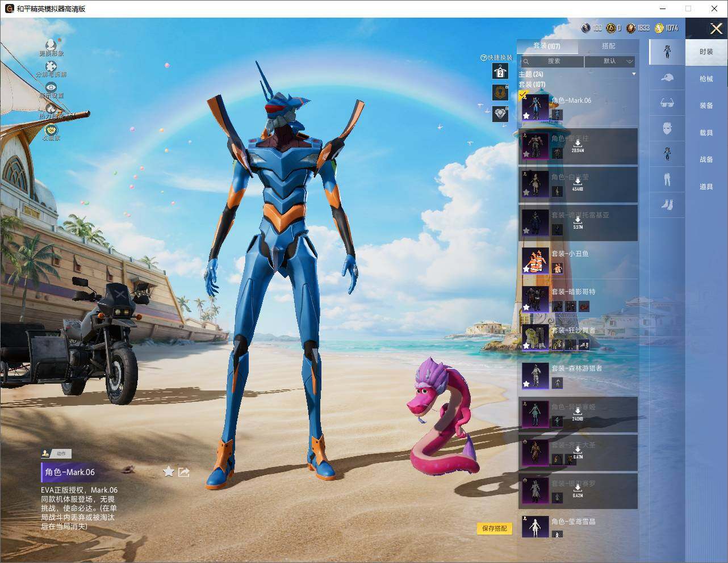Open the 更换形象 change-avatar icon

click(x=51, y=45)
